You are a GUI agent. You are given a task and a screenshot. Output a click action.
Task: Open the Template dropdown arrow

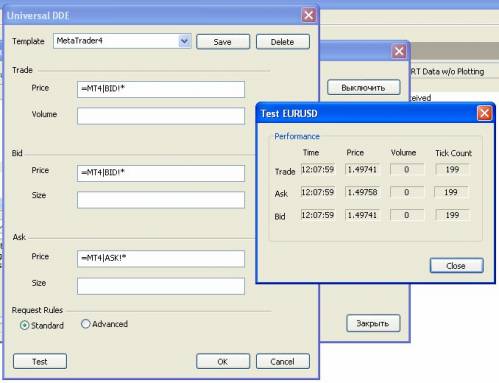pos(184,41)
